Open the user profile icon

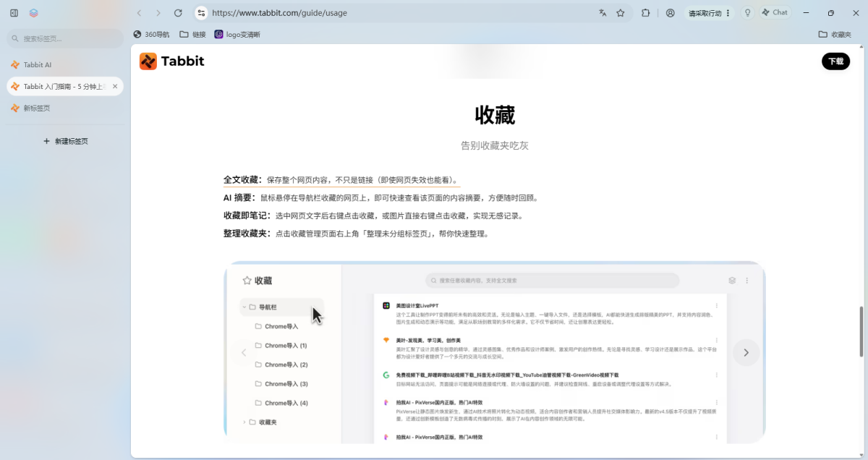click(x=671, y=13)
